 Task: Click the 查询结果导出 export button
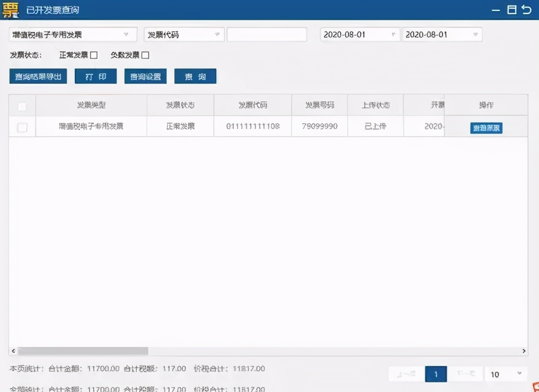click(x=38, y=76)
